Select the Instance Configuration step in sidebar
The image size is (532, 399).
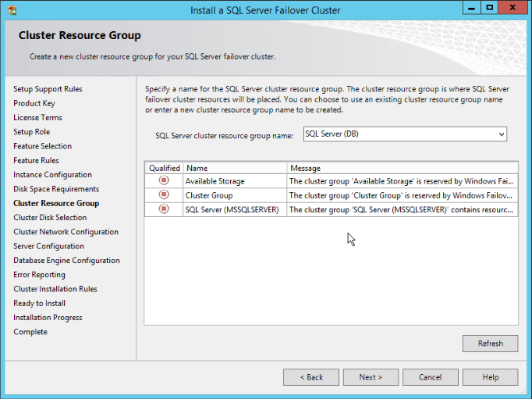point(52,175)
